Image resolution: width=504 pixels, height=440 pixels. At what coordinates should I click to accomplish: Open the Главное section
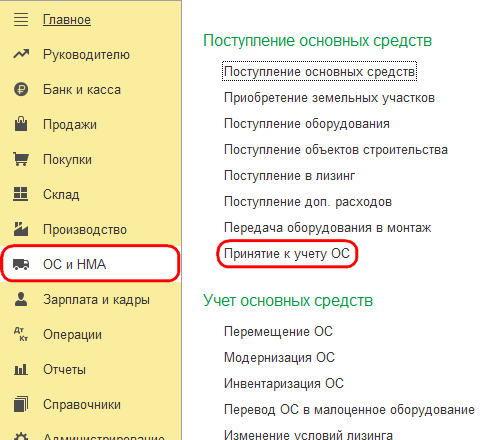(x=67, y=20)
